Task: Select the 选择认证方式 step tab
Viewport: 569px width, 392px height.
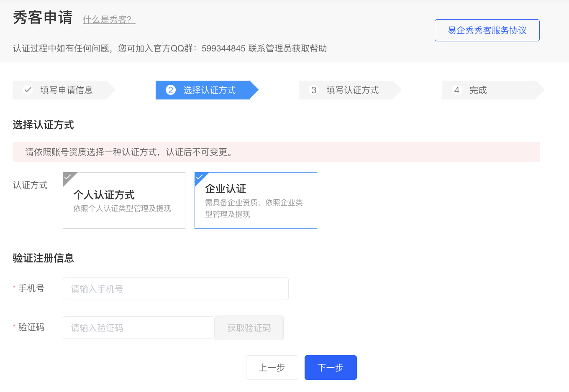Action: click(209, 90)
